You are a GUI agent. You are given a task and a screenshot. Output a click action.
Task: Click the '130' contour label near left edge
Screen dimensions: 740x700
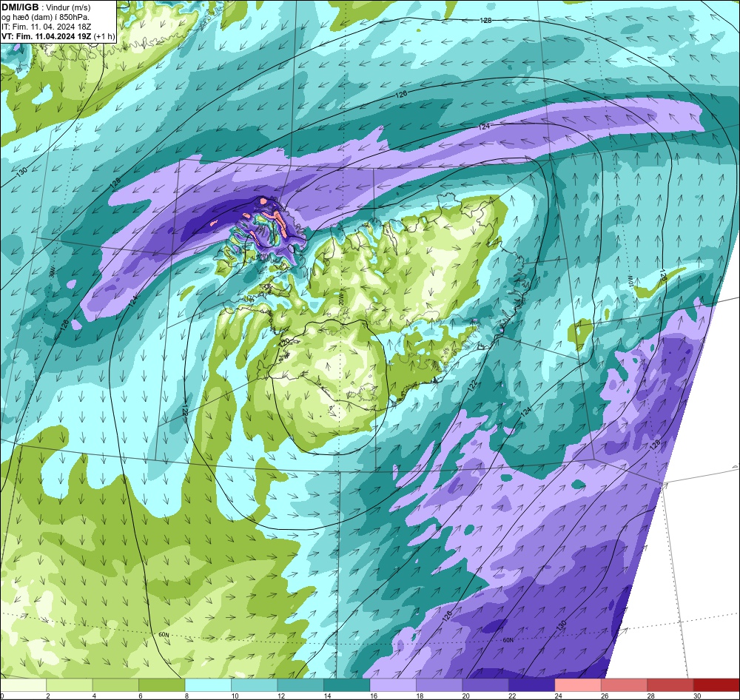21,172
